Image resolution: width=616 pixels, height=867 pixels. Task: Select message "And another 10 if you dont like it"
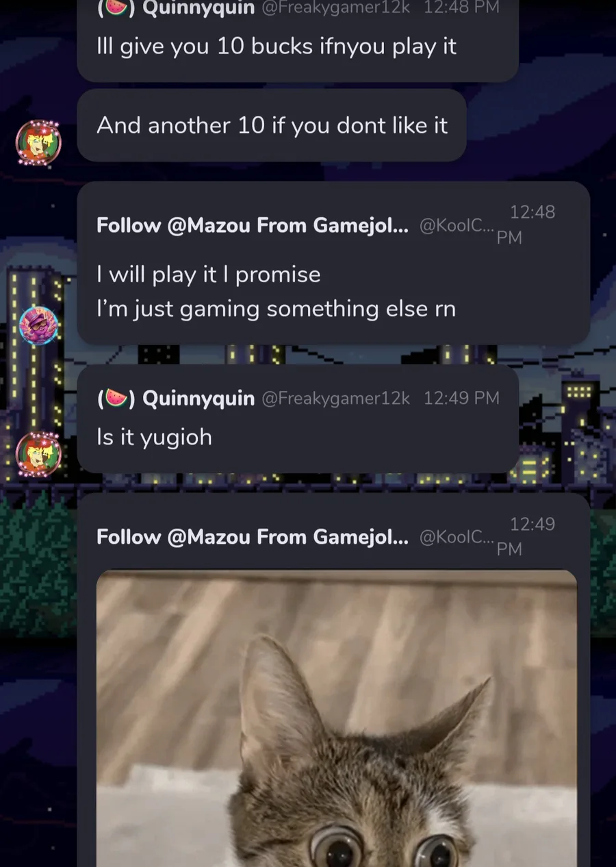(x=272, y=125)
